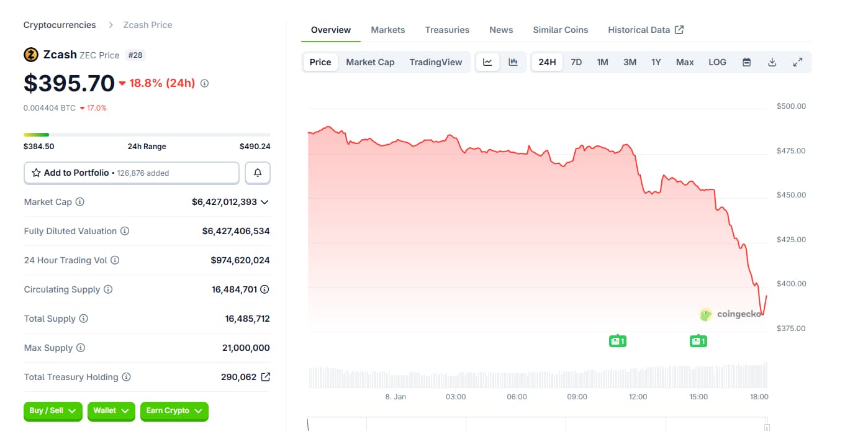Expand the Market Cap value chevron

tap(264, 202)
